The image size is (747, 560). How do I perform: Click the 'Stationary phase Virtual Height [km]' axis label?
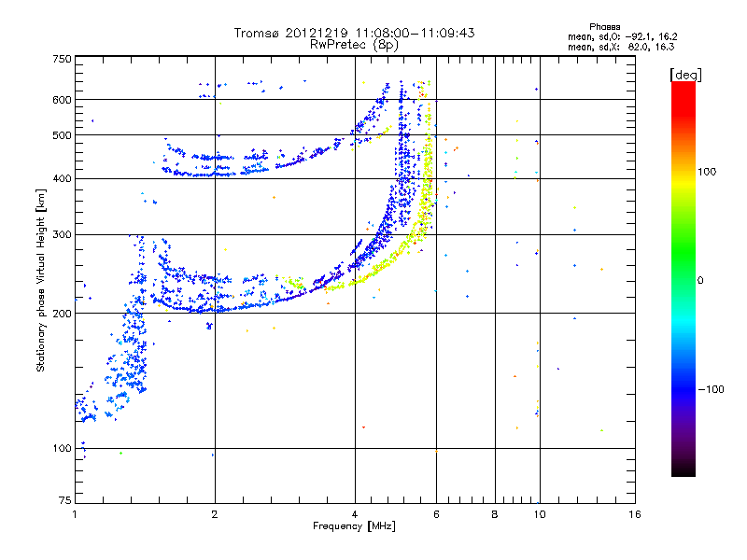pos(40,280)
